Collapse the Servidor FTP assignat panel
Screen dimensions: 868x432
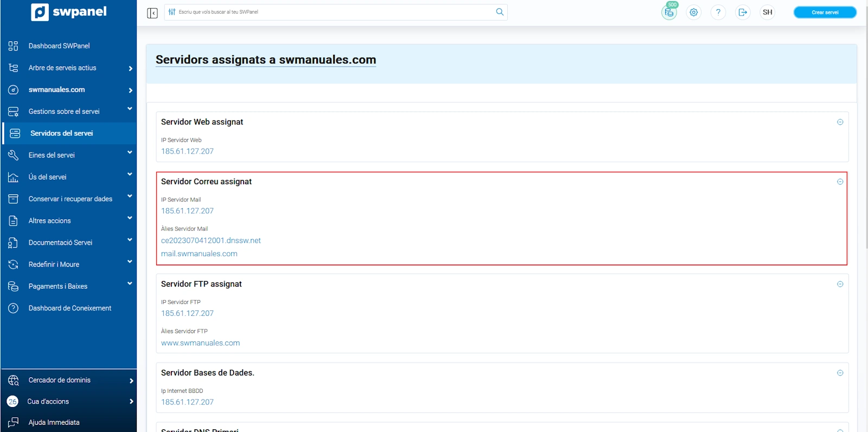tap(840, 284)
